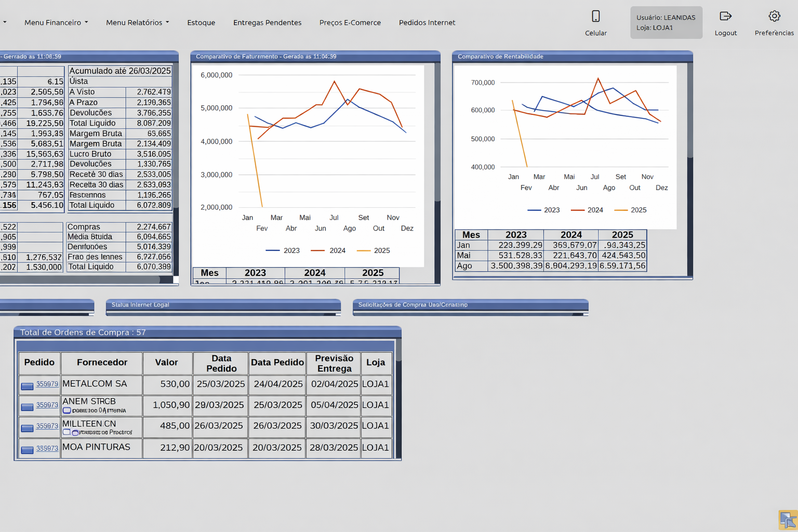Expand the Menu Relatórios dropdown
The image size is (798, 532).
137,22
